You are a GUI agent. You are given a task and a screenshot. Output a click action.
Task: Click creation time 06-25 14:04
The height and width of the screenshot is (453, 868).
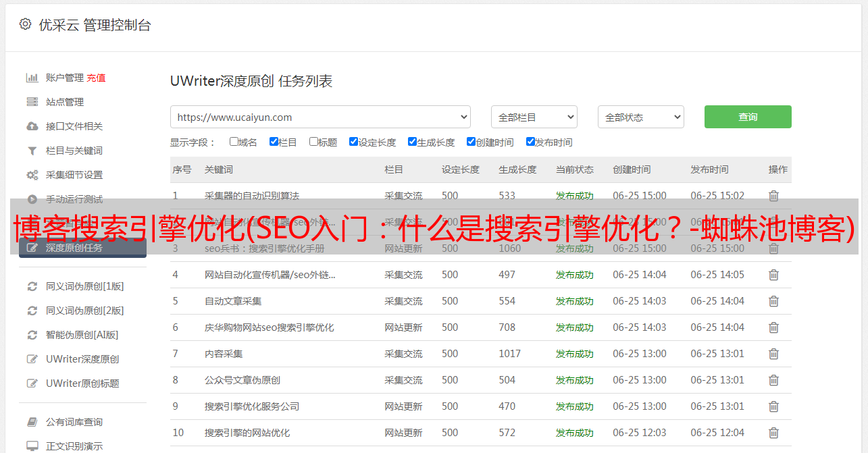click(640, 275)
